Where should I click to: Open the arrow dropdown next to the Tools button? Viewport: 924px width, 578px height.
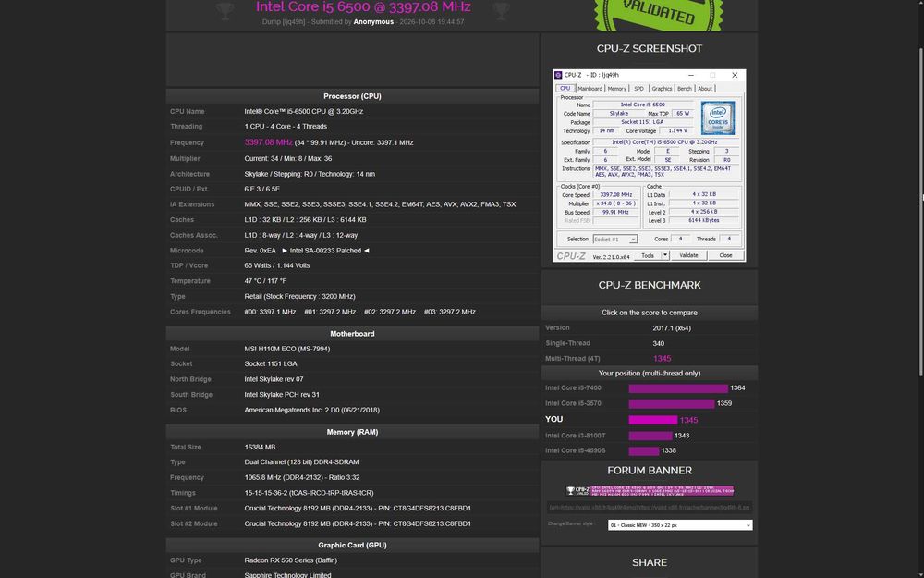(x=664, y=255)
